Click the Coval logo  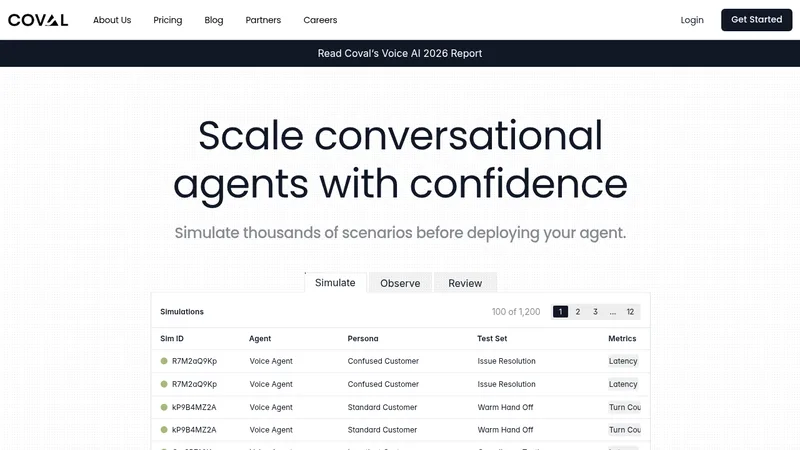[38, 20]
